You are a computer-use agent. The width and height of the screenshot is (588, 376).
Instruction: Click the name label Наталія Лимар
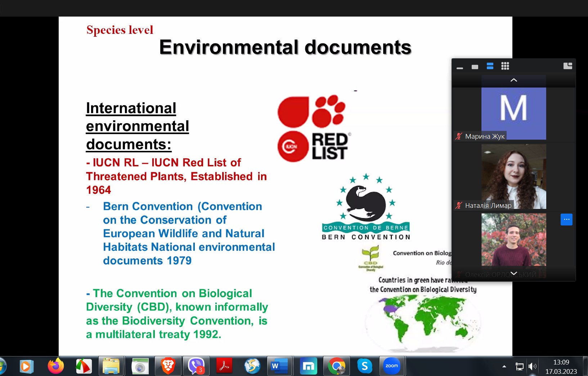[488, 205]
